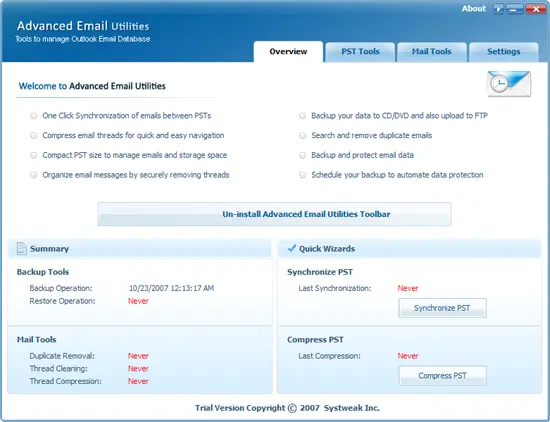The width and height of the screenshot is (550, 422).
Task: Select Backup and protect email data bullet
Action: [x=302, y=155]
